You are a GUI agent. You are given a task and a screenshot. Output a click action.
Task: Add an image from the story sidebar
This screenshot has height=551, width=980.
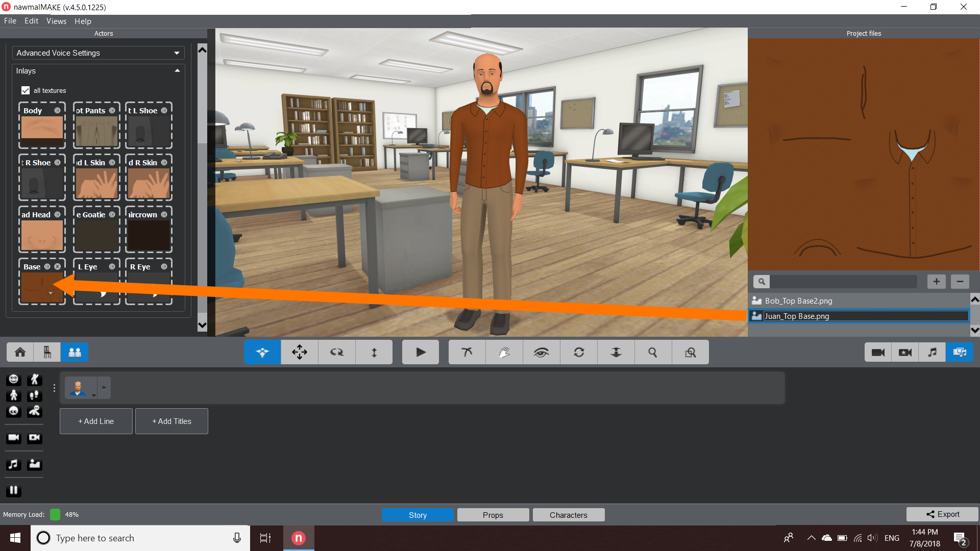pos(35,464)
